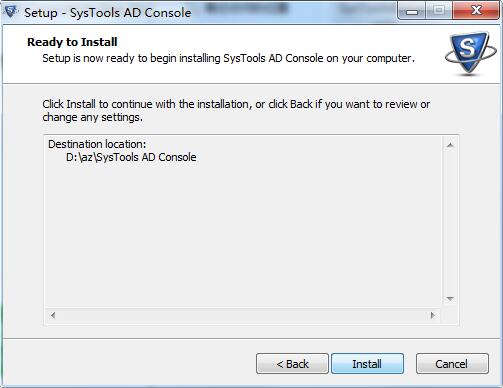Screen dimensions: 503x388
Task: Start installation with the Install button
Action: click(367, 364)
